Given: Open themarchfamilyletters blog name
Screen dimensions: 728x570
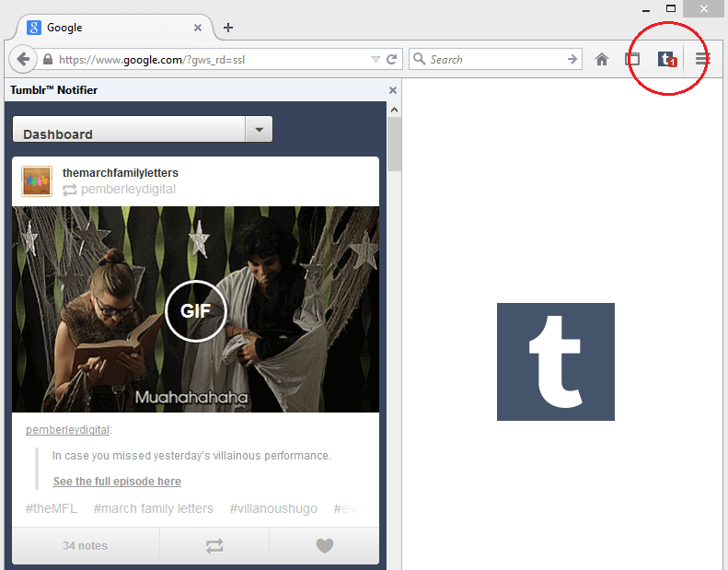Looking at the screenshot, I should click(x=121, y=173).
